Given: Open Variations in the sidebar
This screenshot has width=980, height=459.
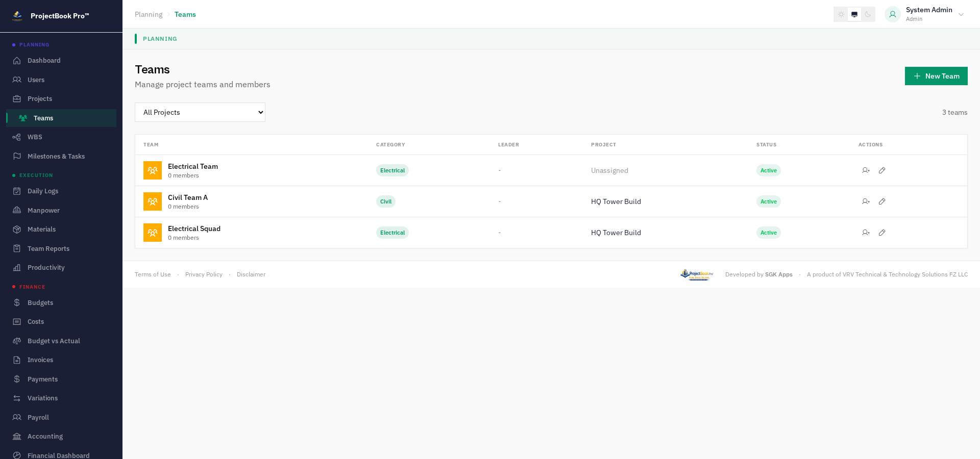Looking at the screenshot, I should 61,398.
